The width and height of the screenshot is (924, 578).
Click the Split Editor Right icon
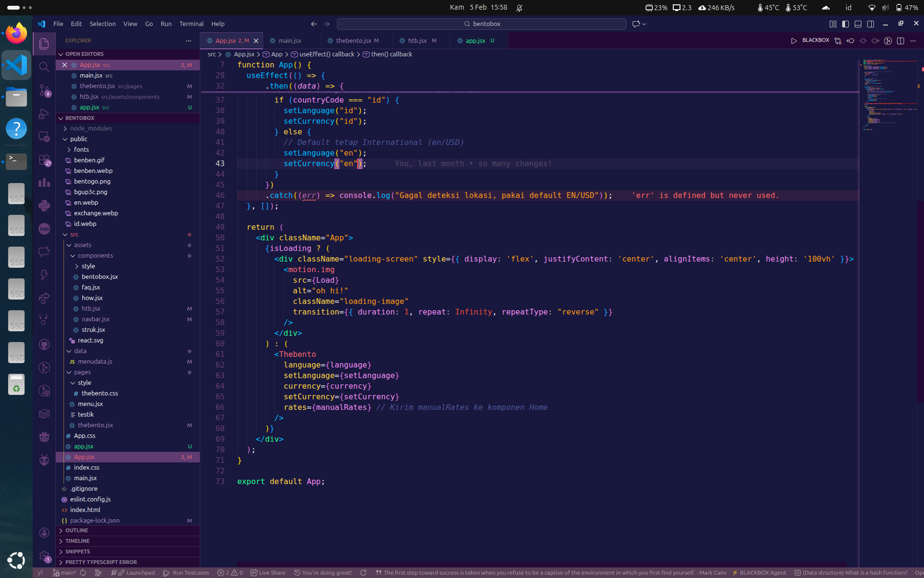(900, 41)
